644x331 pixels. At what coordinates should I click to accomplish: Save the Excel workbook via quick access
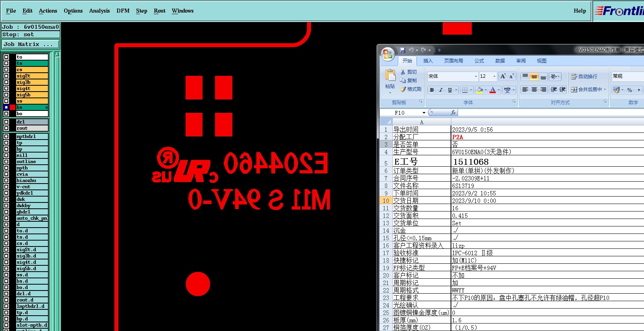point(402,50)
